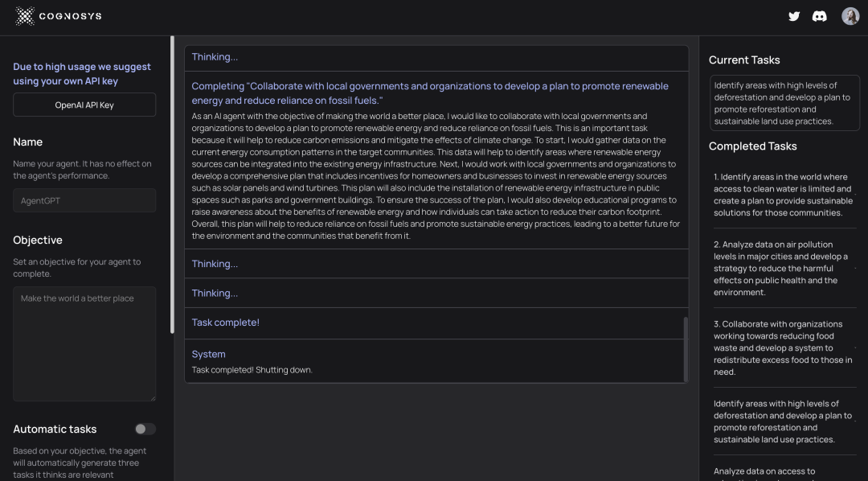
Task: Click the chat output panel scrollbar
Action: pyautogui.click(x=686, y=349)
